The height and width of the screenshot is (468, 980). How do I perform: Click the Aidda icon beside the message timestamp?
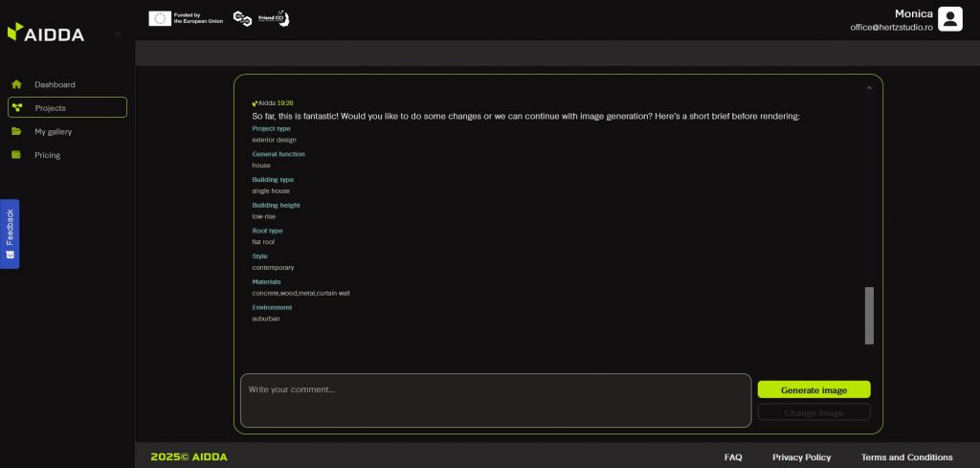(x=255, y=102)
